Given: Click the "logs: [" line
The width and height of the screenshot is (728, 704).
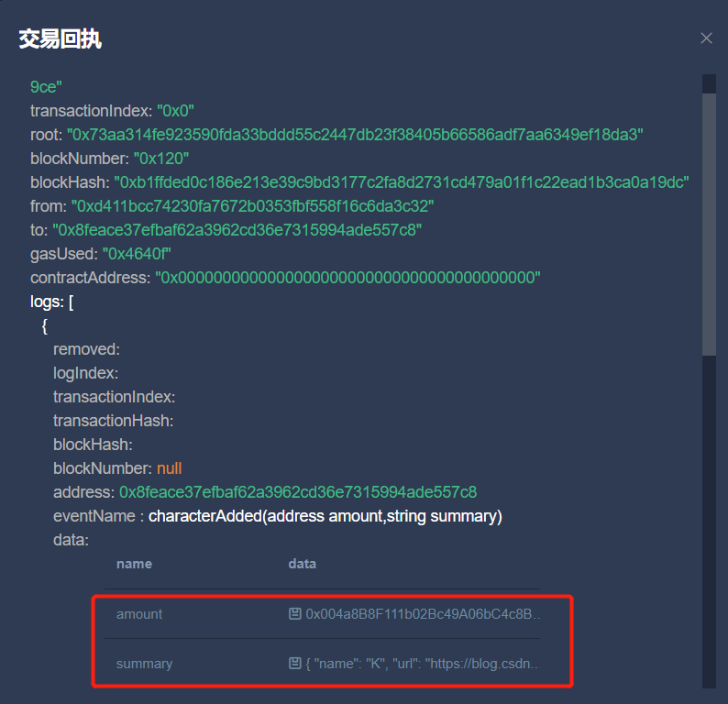Looking at the screenshot, I should [x=51, y=302].
